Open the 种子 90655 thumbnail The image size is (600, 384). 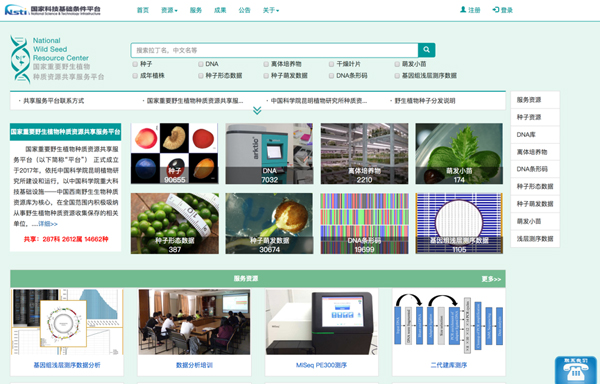[174, 153]
